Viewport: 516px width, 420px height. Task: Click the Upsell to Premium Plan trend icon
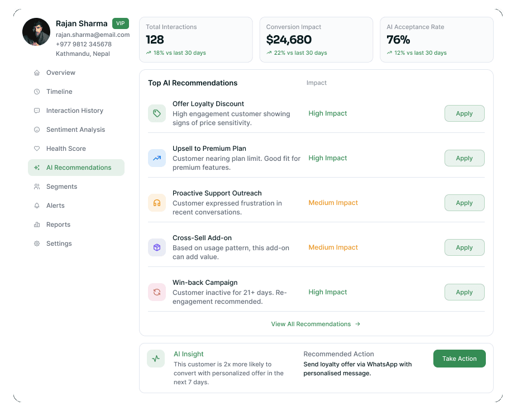(x=157, y=158)
